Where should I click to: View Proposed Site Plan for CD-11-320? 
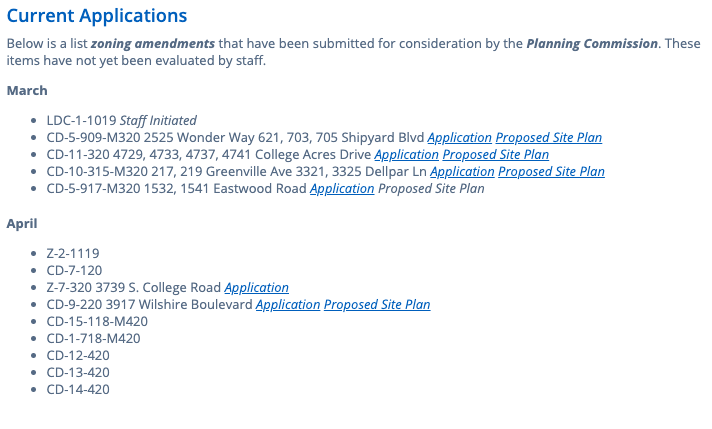point(496,155)
